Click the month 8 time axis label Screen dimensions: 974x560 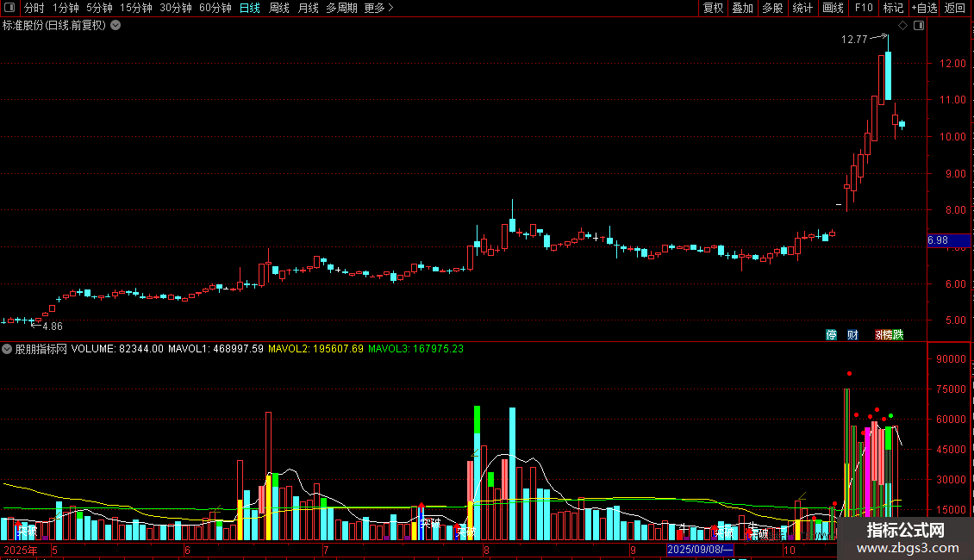pyautogui.click(x=486, y=550)
